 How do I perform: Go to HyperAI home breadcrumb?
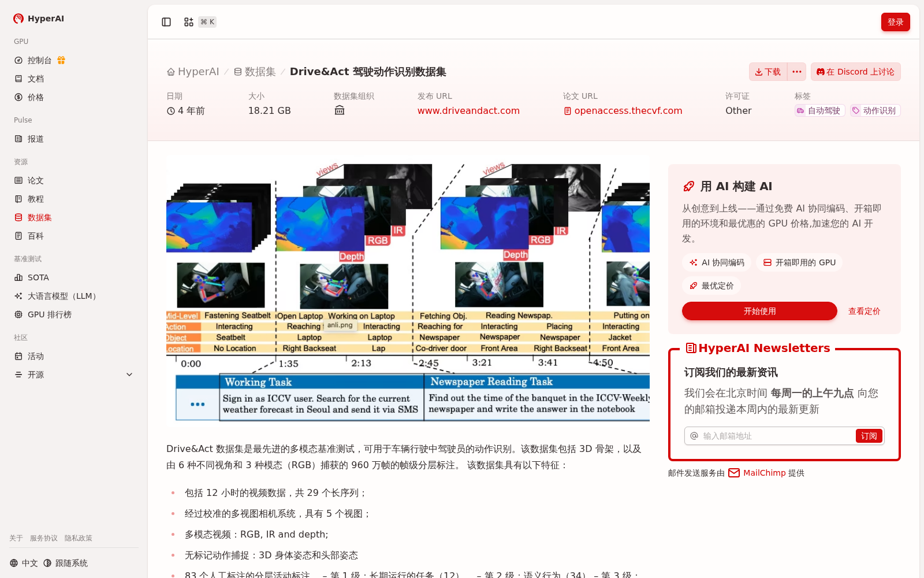[x=193, y=72]
